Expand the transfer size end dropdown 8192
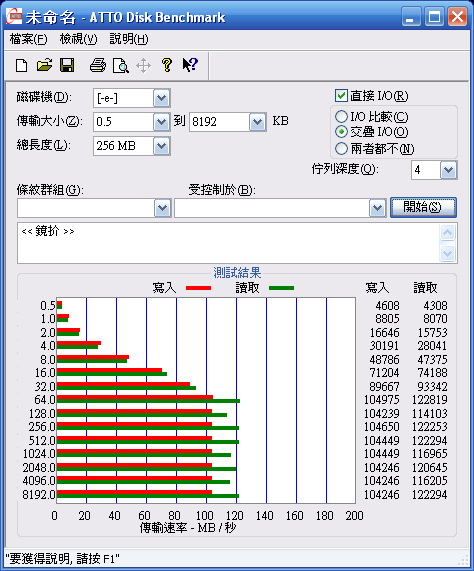The image size is (474, 571). (x=258, y=122)
